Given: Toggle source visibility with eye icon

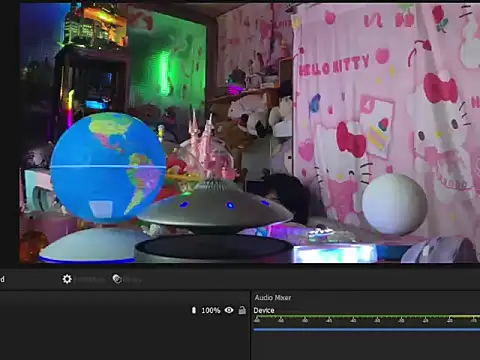Looking at the screenshot, I should coord(229,310).
